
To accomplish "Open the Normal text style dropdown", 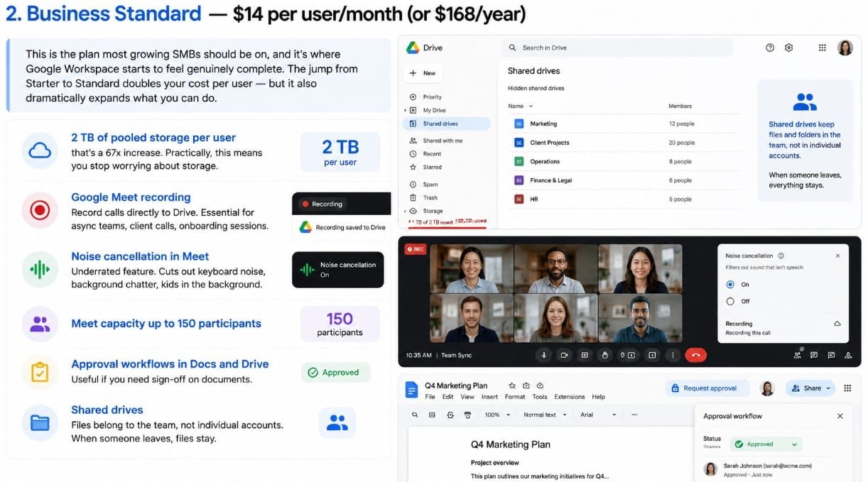I will tap(545, 415).
